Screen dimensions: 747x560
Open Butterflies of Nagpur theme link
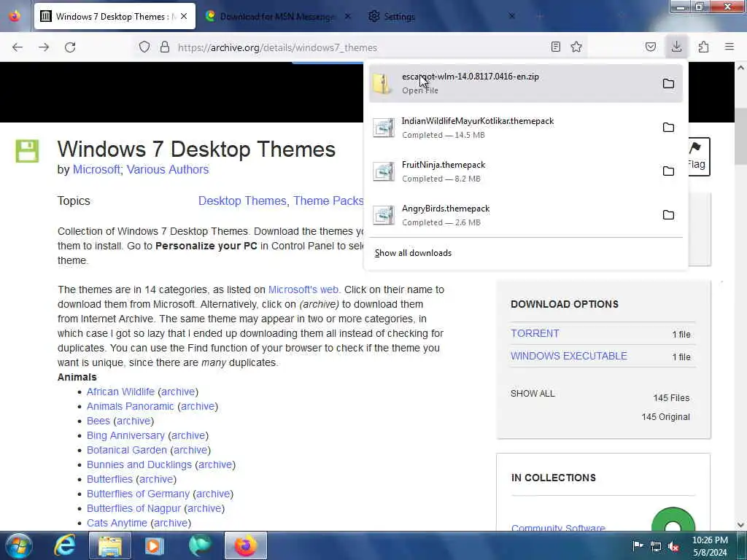point(134,508)
